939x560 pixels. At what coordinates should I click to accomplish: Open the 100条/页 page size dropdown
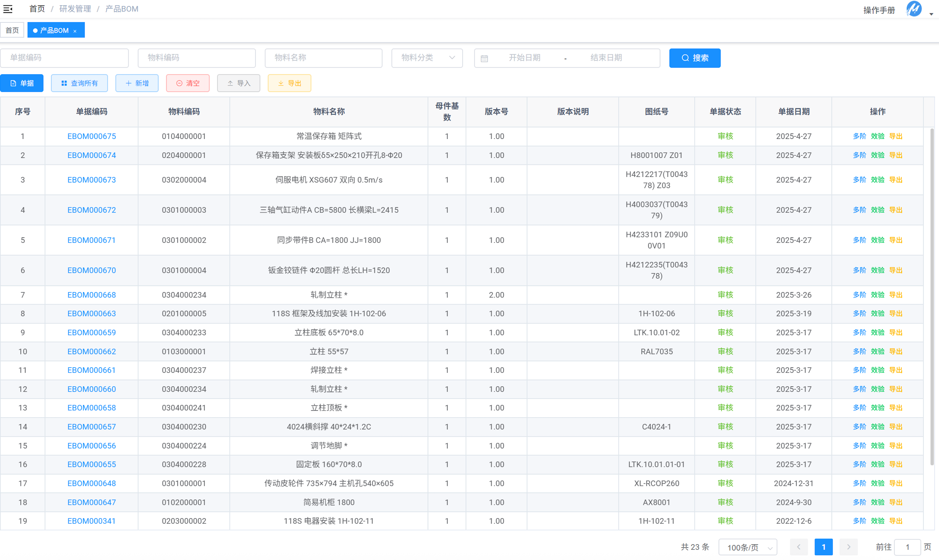[x=747, y=547]
